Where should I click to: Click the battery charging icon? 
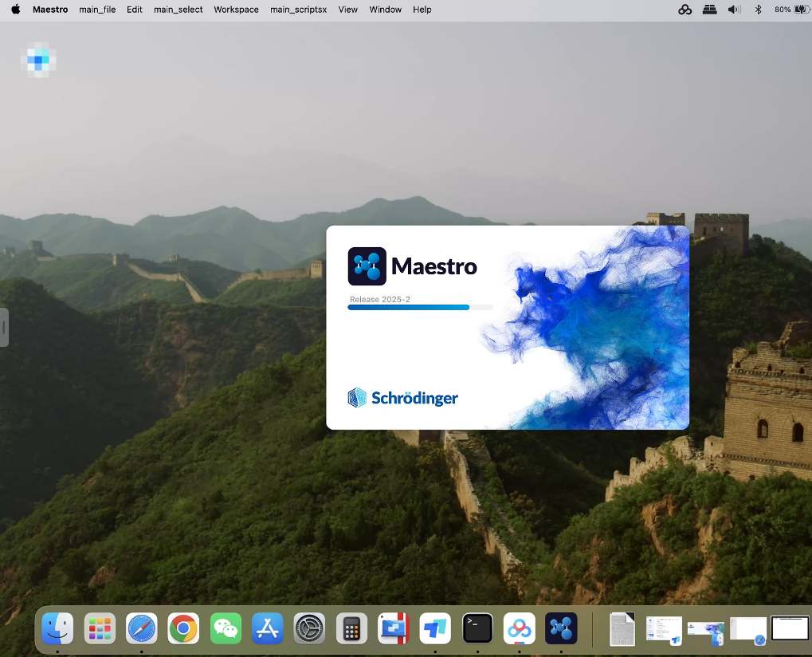801,10
